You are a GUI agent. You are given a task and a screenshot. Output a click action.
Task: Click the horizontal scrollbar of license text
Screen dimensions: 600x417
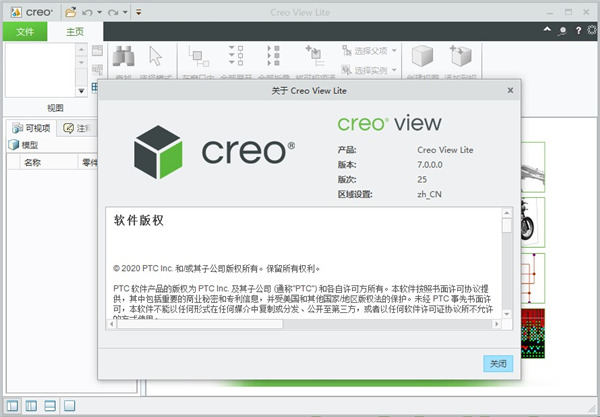point(300,323)
